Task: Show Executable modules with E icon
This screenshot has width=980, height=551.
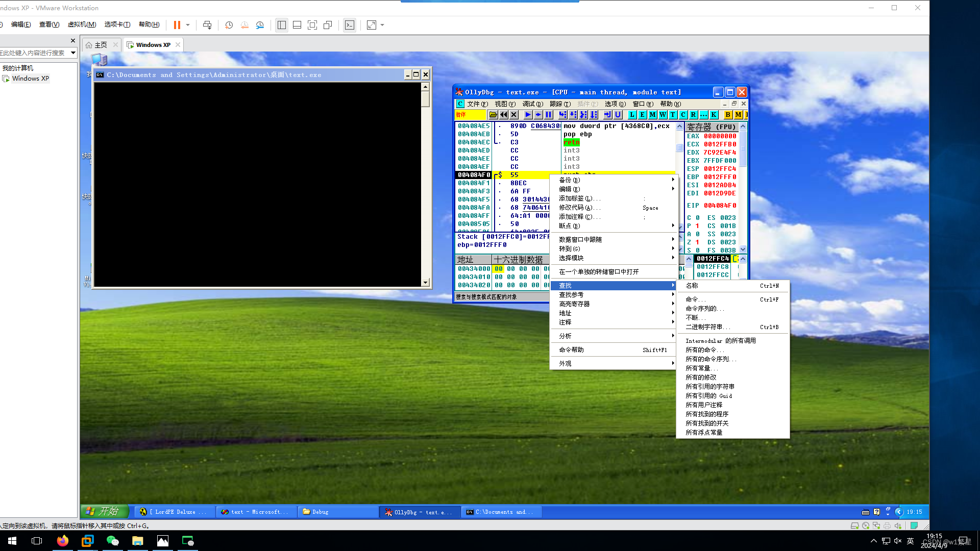Action: tap(642, 115)
